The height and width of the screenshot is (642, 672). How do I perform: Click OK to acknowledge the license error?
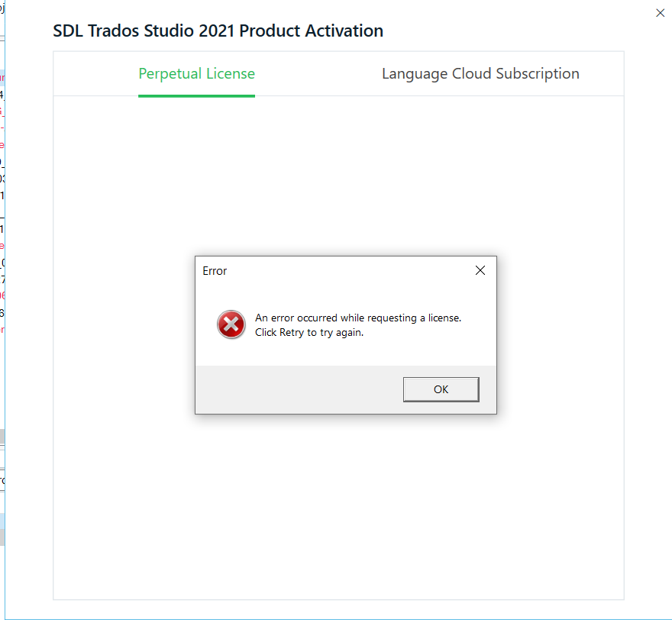click(x=441, y=389)
